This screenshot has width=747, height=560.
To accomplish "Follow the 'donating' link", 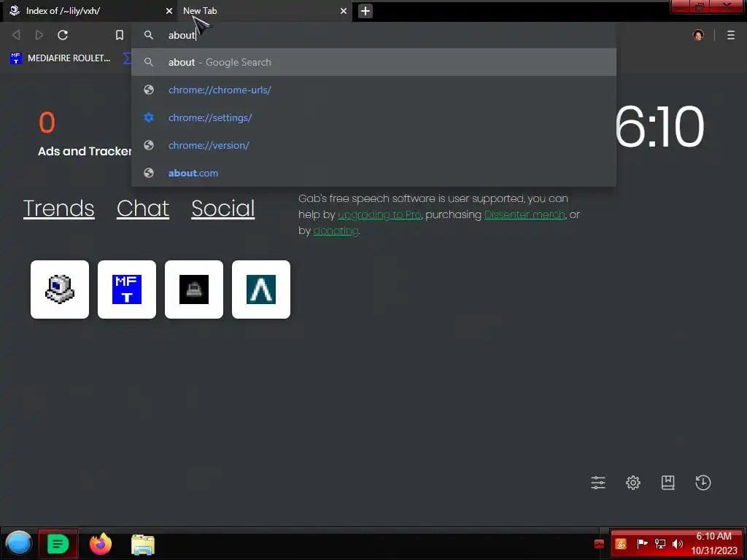I will [336, 231].
